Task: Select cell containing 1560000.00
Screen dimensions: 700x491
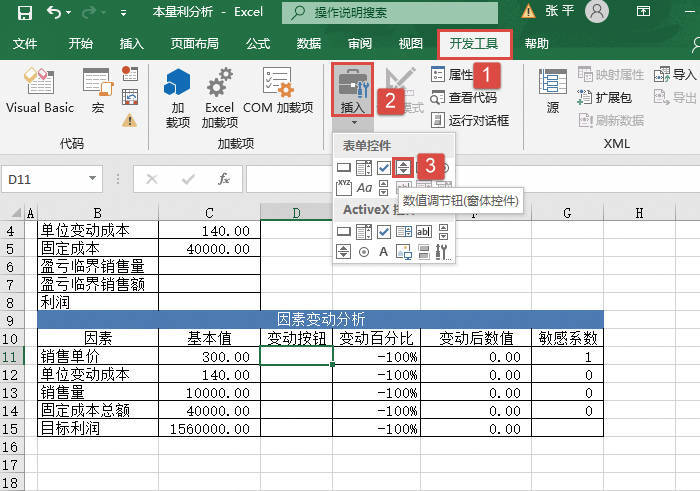Action: (x=209, y=429)
